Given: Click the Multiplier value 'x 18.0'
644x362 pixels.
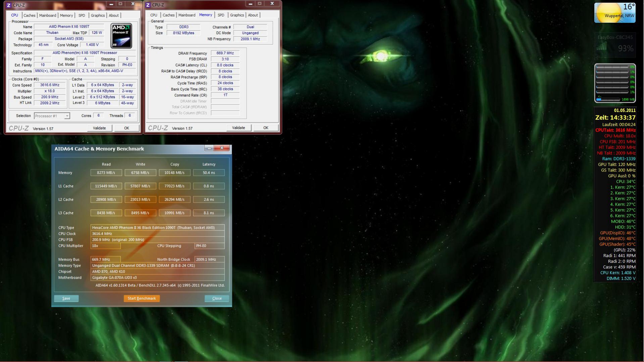Looking at the screenshot, I should pyautogui.click(x=50, y=91).
